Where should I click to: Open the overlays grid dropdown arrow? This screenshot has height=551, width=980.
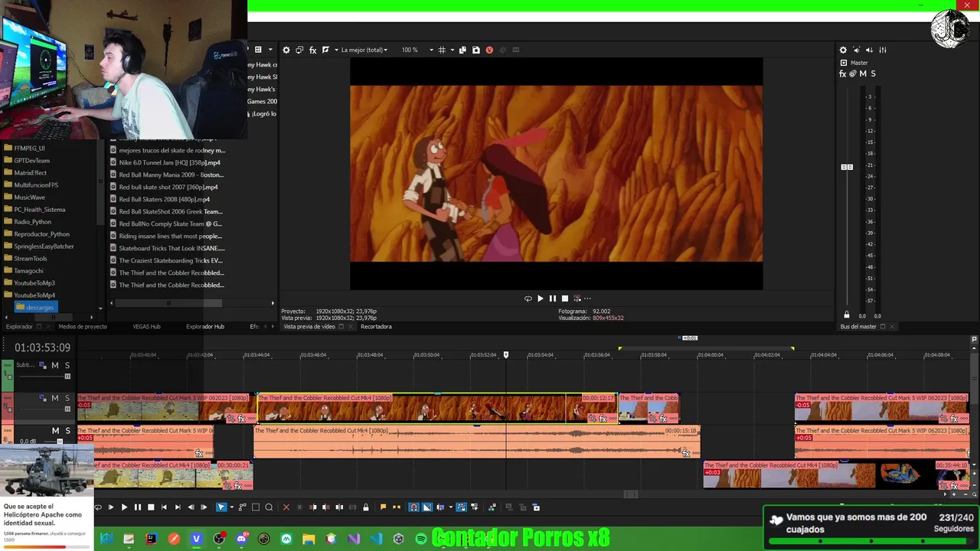click(x=452, y=50)
